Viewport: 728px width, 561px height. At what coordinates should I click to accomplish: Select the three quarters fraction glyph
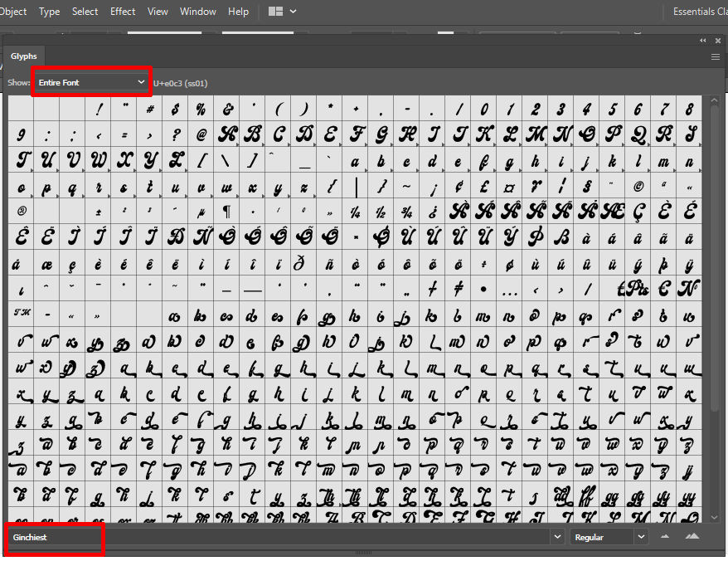point(407,212)
